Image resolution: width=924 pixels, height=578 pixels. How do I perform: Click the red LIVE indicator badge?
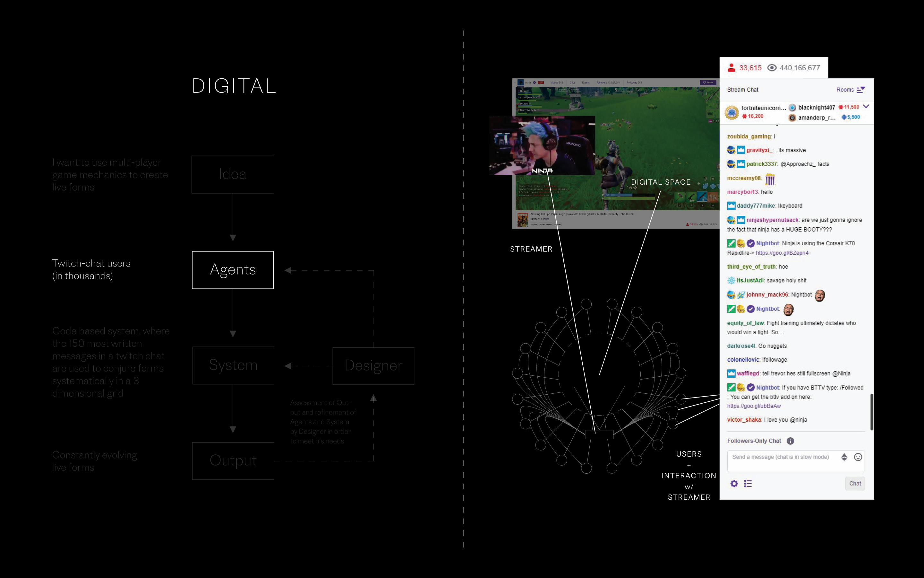541,83
